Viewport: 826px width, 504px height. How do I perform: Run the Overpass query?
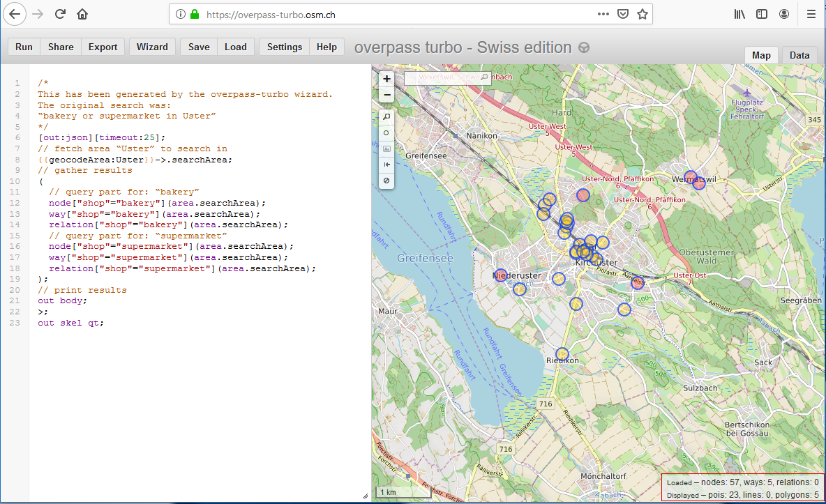click(24, 47)
